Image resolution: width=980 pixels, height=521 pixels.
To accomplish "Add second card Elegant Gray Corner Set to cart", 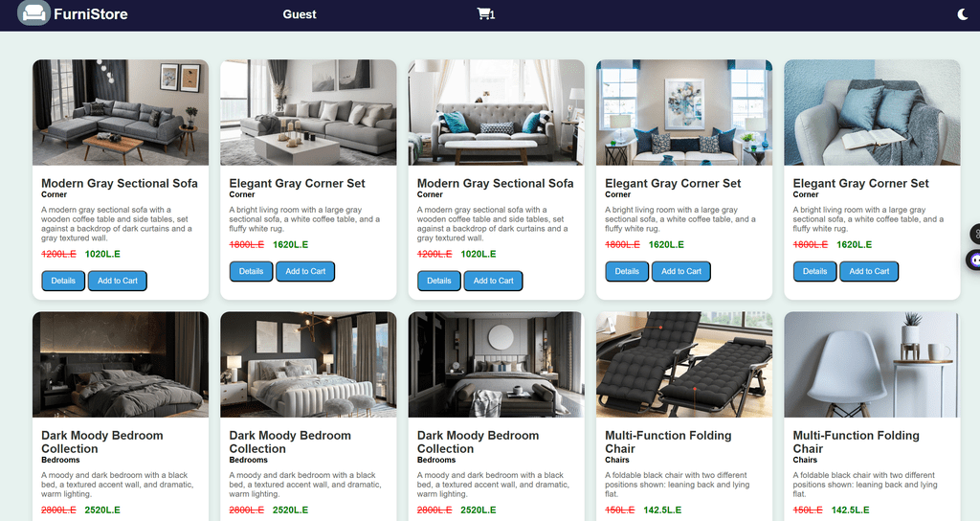I will pos(305,271).
